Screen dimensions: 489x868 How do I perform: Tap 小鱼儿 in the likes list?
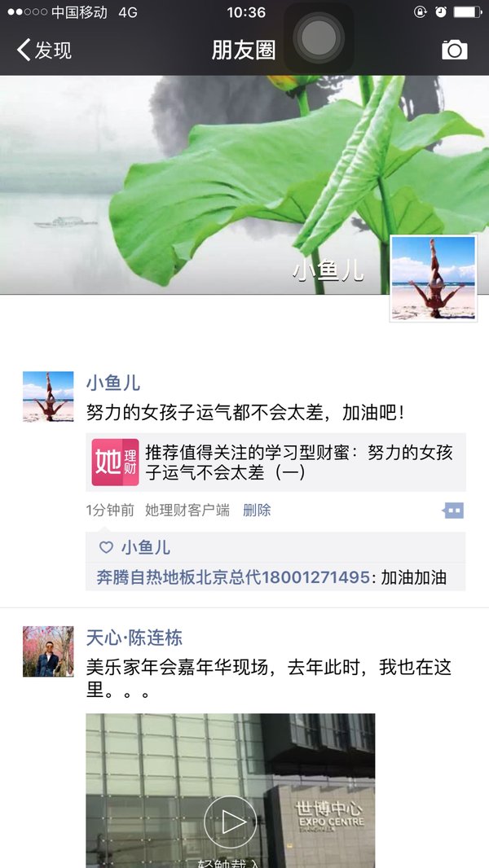coord(146,547)
